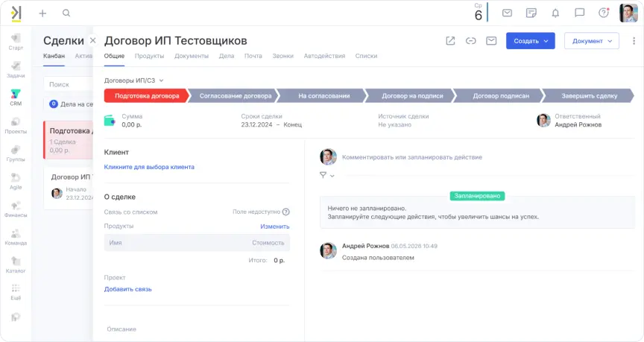Switch to the Почта tab

pos(253,56)
